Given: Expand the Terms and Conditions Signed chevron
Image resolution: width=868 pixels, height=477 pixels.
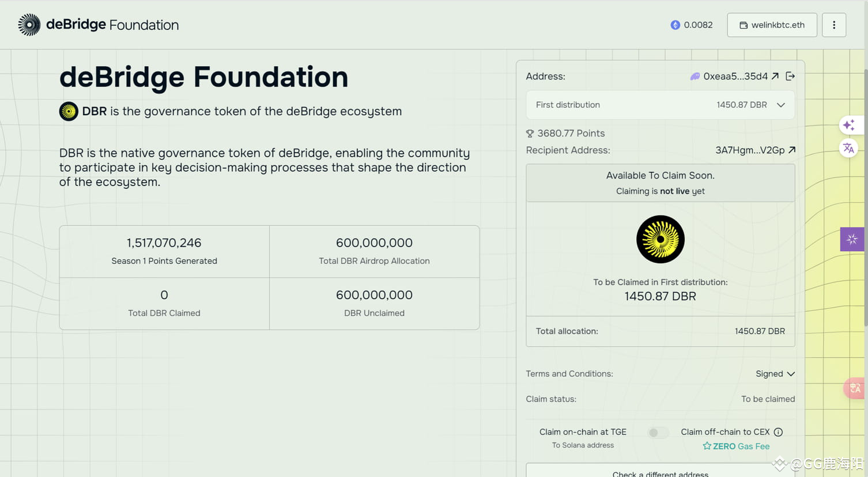Looking at the screenshot, I should pyautogui.click(x=792, y=373).
